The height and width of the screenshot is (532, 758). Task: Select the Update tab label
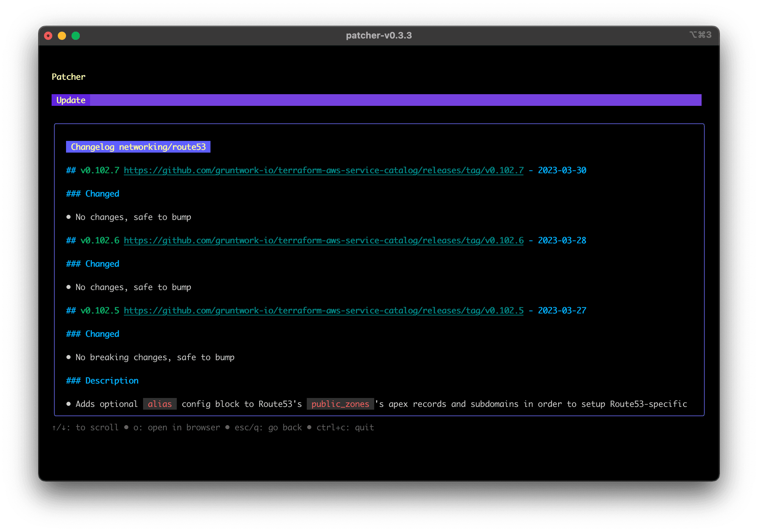(71, 100)
